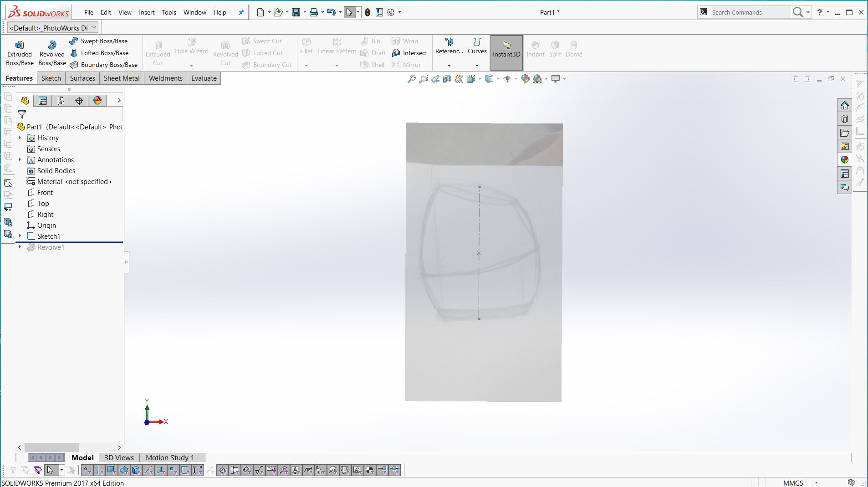
Task: Expand the Revolve1 tree node
Action: 20,247
